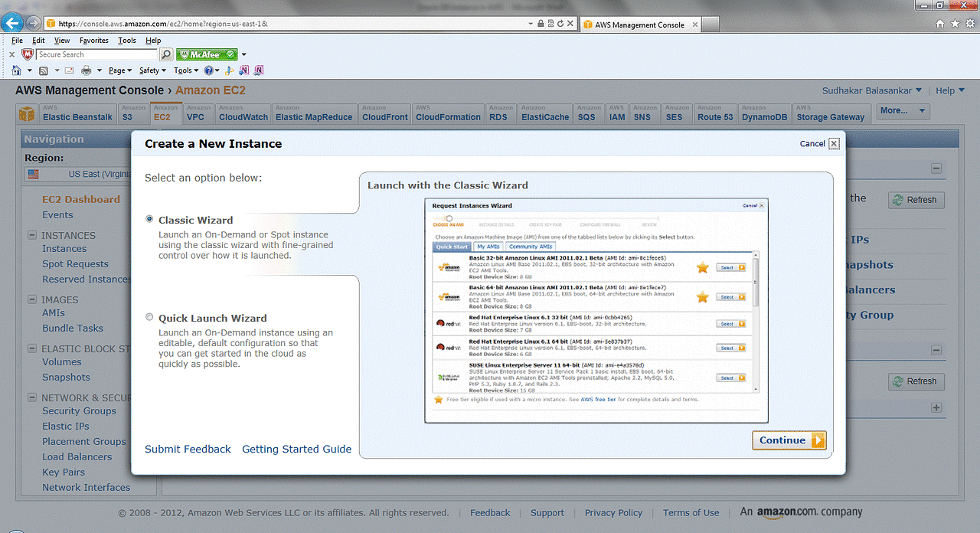Close the AWS Management Console browser tab
This screenshot has height=533, width=980.
tap(695, 25)
